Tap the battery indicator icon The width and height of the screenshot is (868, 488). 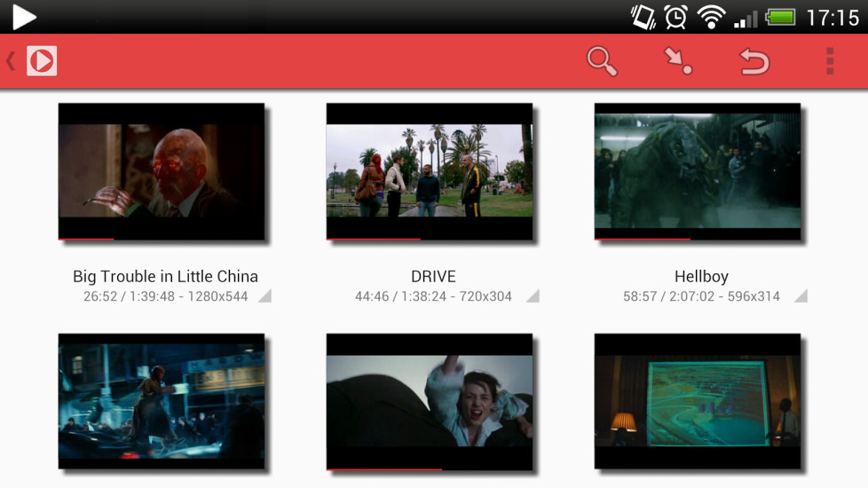(780, 17)
